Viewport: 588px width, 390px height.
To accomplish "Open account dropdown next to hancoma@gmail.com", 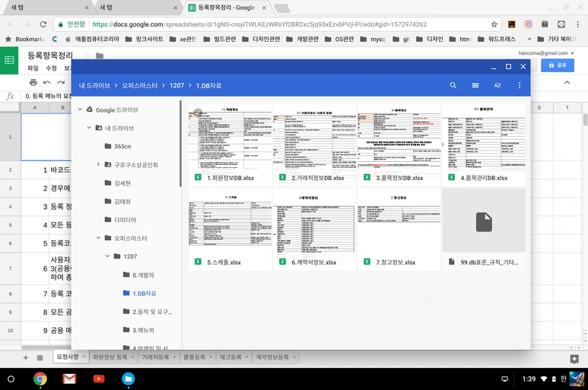I will point(572,53).
